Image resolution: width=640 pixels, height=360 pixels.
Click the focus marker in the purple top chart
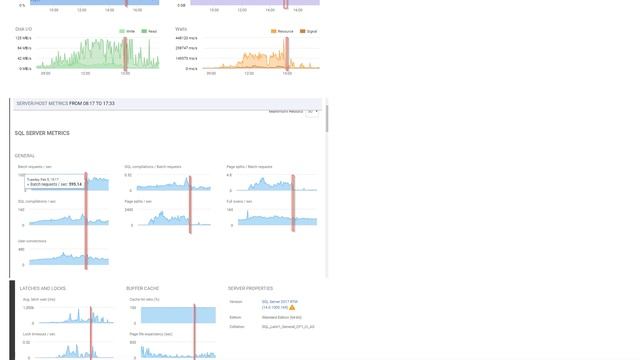286,4
